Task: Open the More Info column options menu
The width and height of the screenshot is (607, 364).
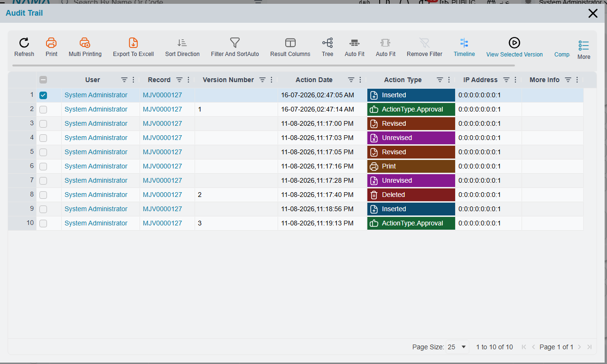Action: tap(577, 80)
